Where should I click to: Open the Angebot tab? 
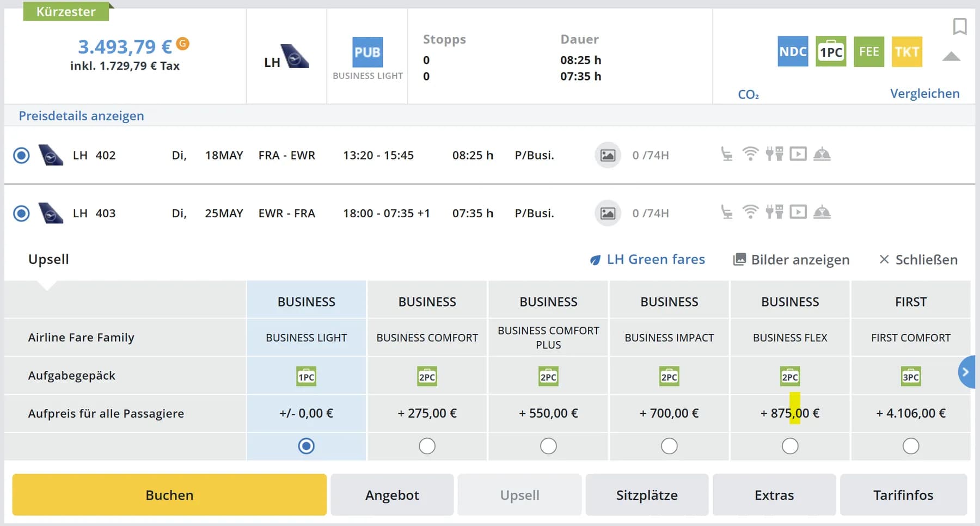pyautogui.click(x=392, y=495)
